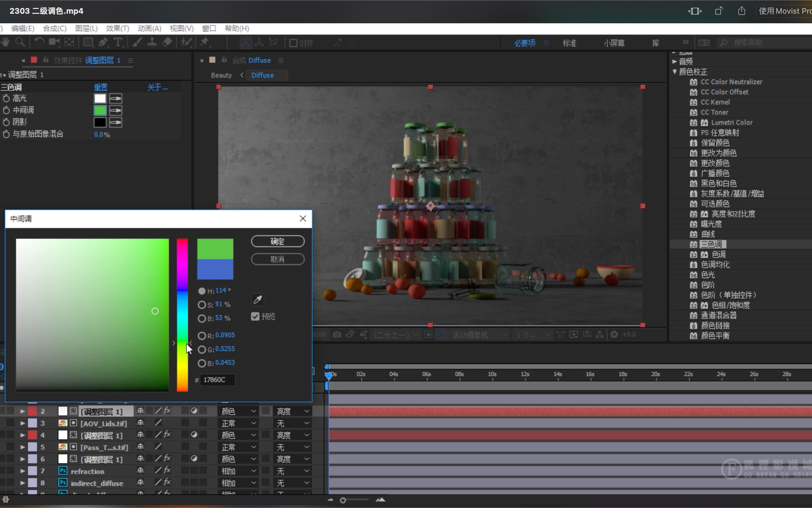Pick color with dialog eyedropper

pos(257,299)
